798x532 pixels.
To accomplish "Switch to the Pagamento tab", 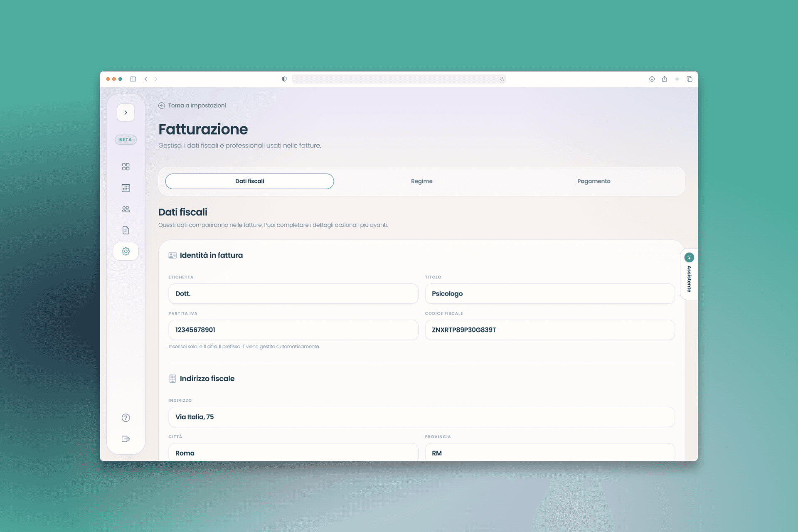I will click(x=594, y=181).
